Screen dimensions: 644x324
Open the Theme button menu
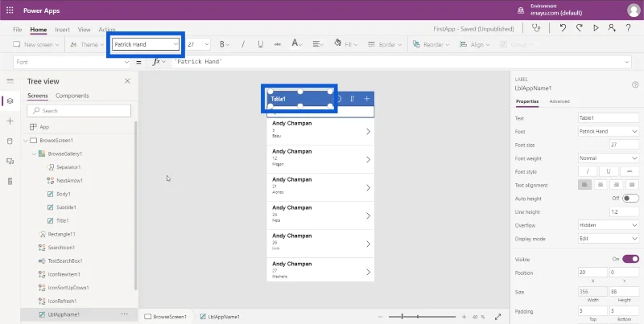pyautogui.click(x=87, y=44)
